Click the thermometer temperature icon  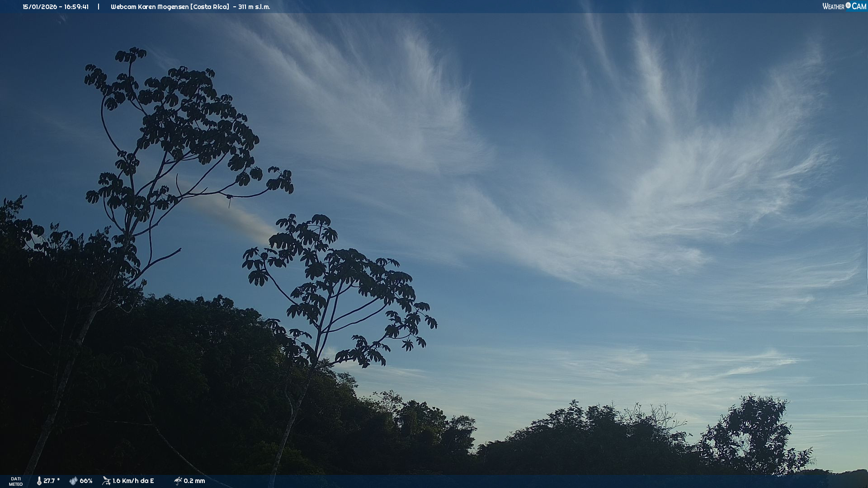tap(39, 481)
